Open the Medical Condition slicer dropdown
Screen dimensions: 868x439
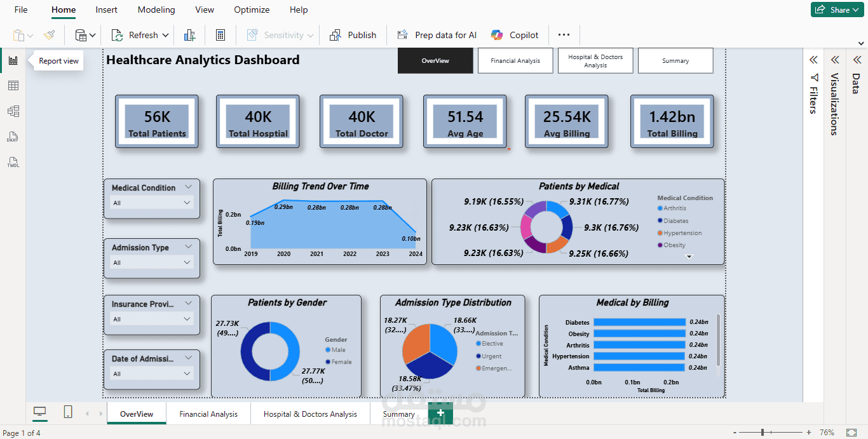click(151, 203)
